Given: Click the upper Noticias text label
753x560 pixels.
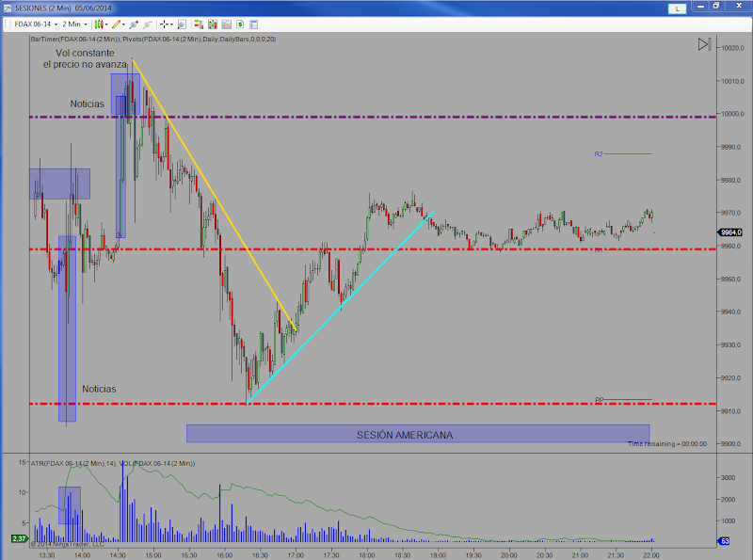Looking at the screenshot, I should pyautogui.click(x=87, y=104).
